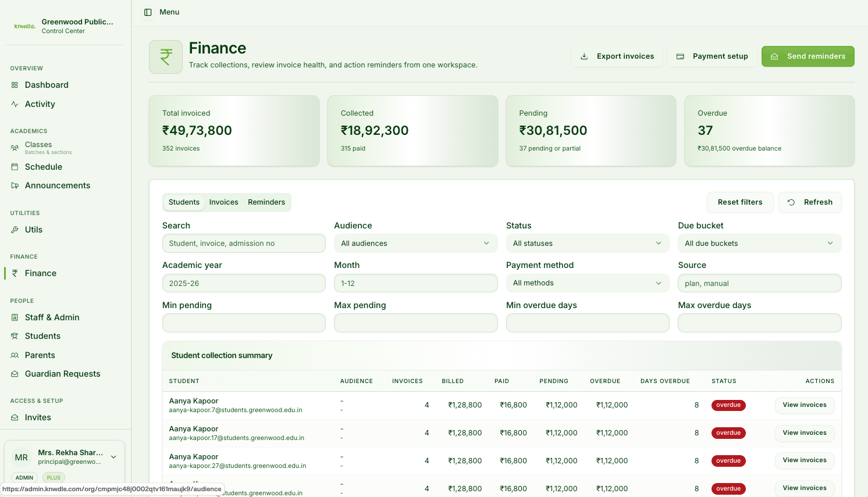
Task: Click Reset filters button
Action: point(740,202)
